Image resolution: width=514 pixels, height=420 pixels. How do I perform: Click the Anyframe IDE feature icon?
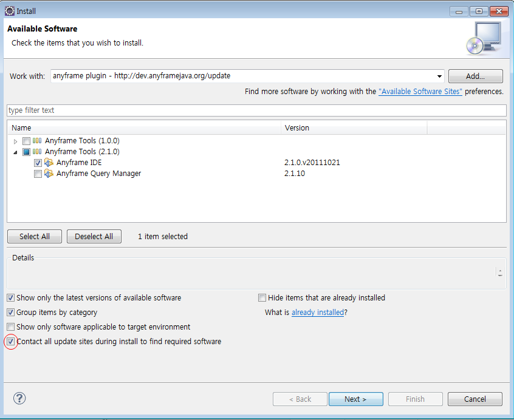pyautogui.click(x=49, y=163)
